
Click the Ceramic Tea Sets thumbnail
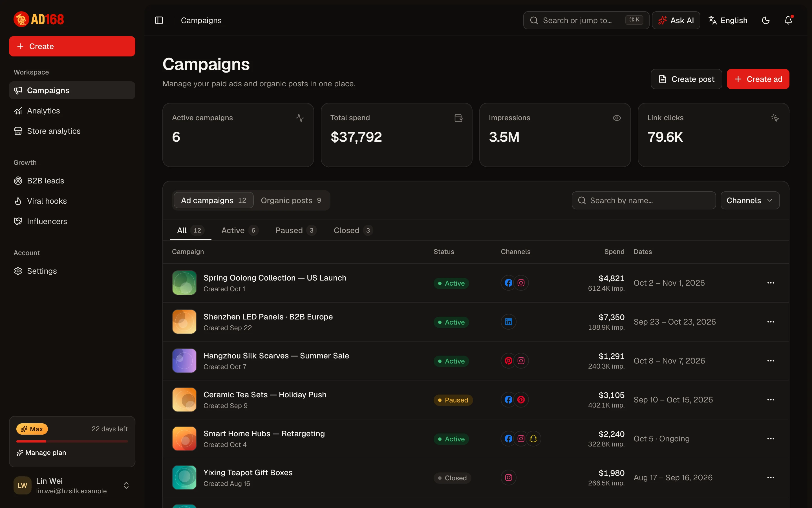[x=184, y=400]
